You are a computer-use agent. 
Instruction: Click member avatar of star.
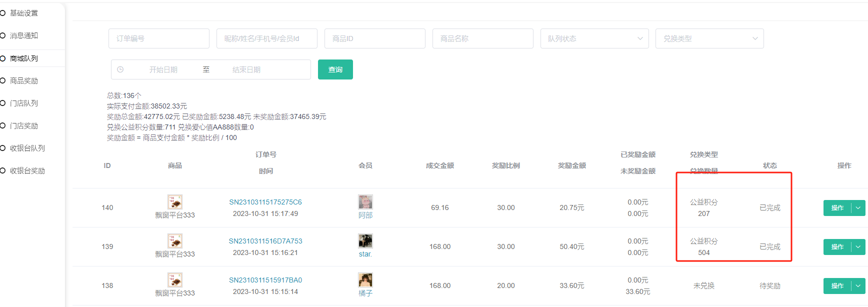point(365,241)
